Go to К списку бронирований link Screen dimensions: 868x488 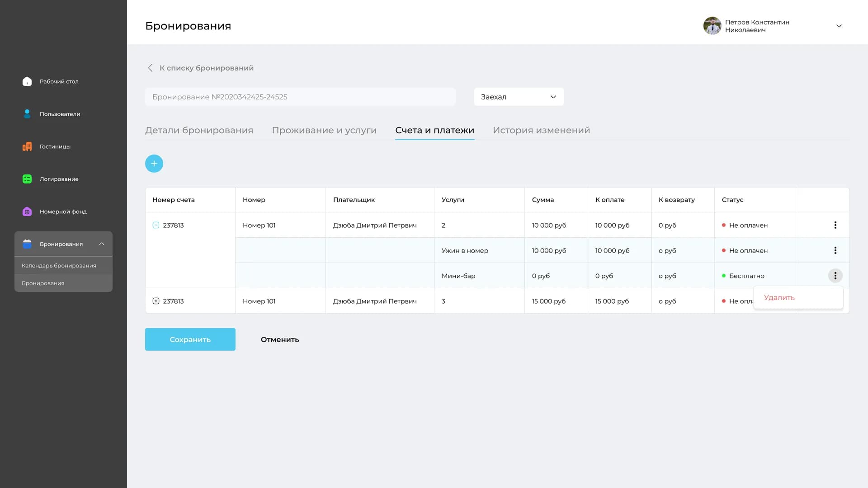tap(207, 68)
